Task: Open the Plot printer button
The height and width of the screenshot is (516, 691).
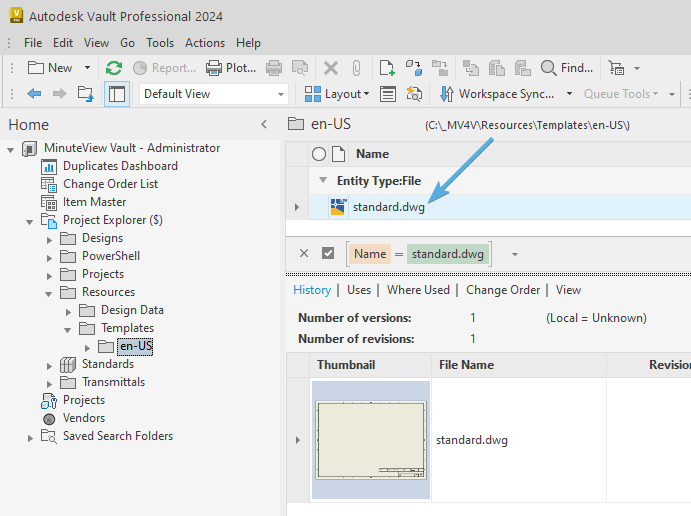Action: pyautogui.click(x=231, y=68)
